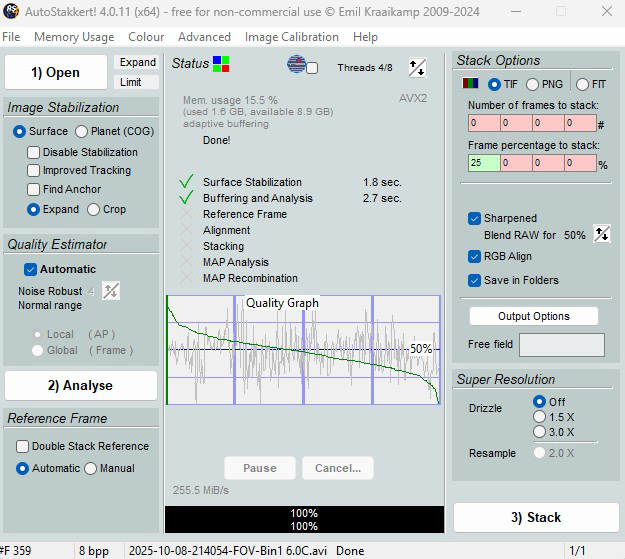Image resolution: width=625 pixels, height=559 pixels.
Task: Open the Output Options settings
Action: coord(533,316)
